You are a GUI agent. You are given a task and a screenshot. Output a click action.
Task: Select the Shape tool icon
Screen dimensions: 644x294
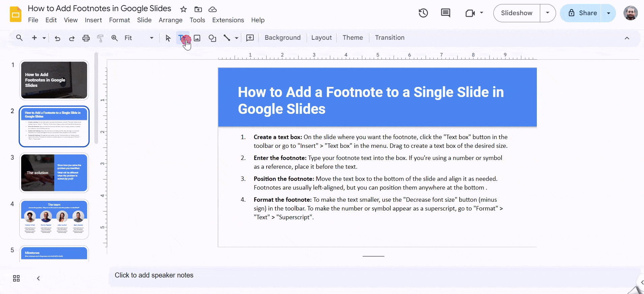[x=212, y=38]
